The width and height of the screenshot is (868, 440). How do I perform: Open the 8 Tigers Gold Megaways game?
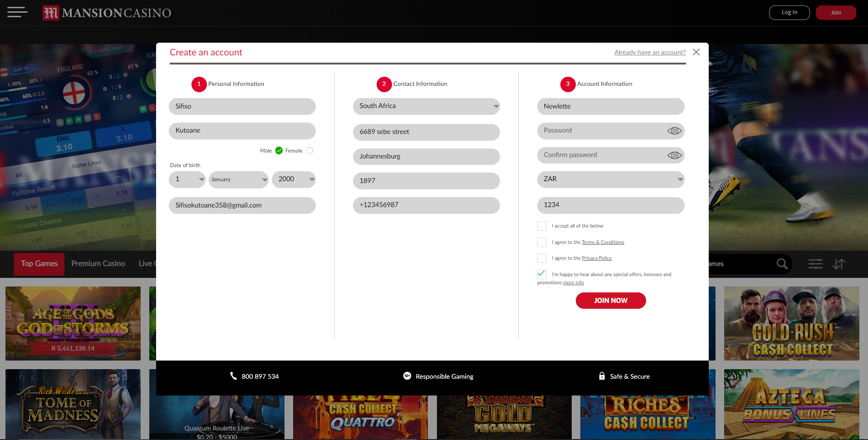(x=504, y=417)
